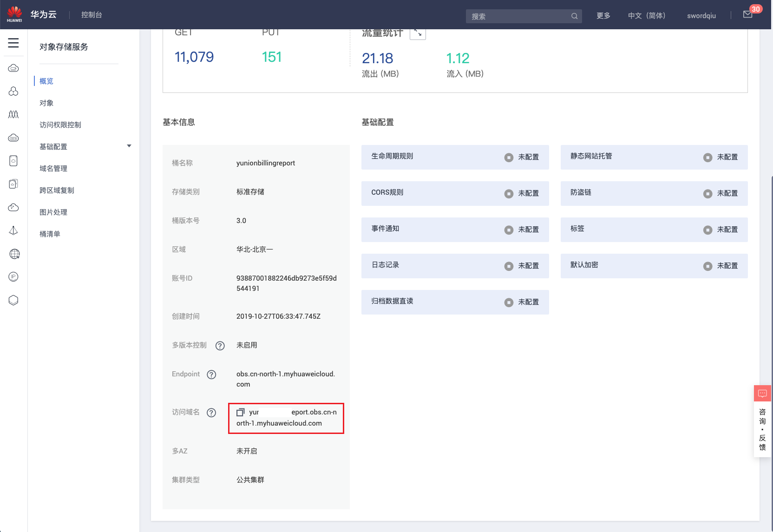Click into the 搜索 search field
The image size is (773, 532).
[x=518, y=16]
